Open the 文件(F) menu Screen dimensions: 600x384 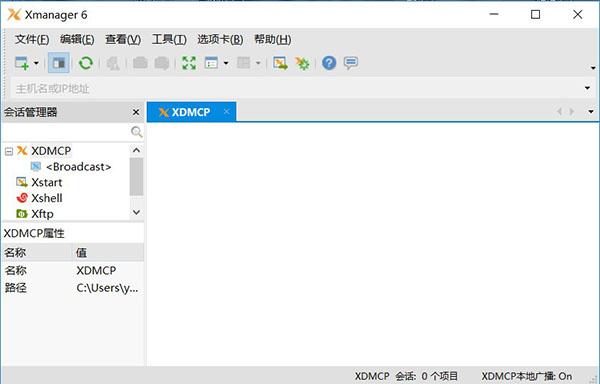[32, 39]
